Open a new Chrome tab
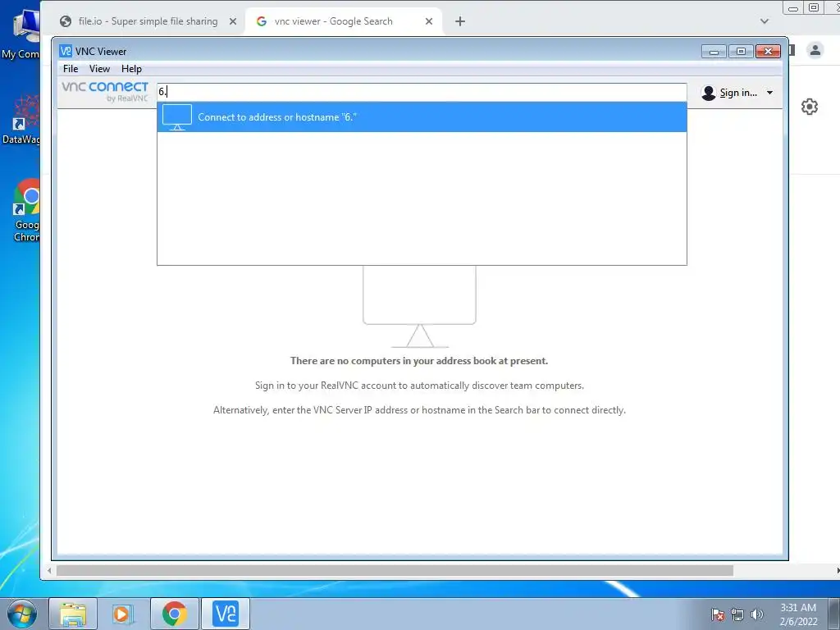This screenshot has height=630, width=840. [459, 21]
